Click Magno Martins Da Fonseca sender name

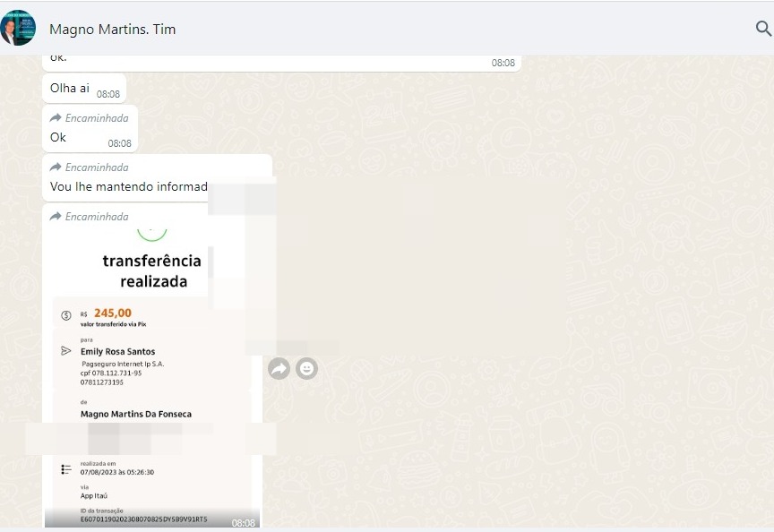(136, 414)
